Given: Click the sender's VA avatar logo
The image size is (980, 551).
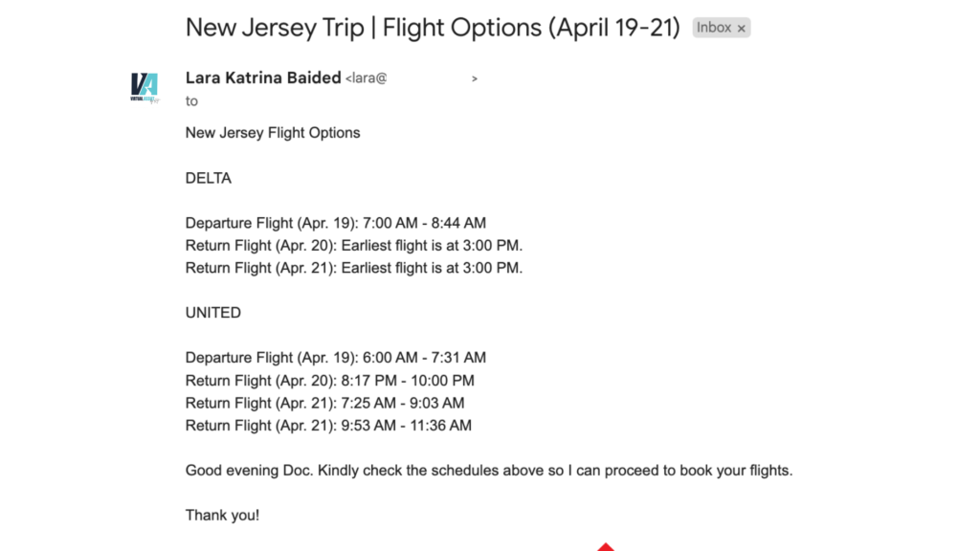Looking at the screenshot, I should (144, 87).
